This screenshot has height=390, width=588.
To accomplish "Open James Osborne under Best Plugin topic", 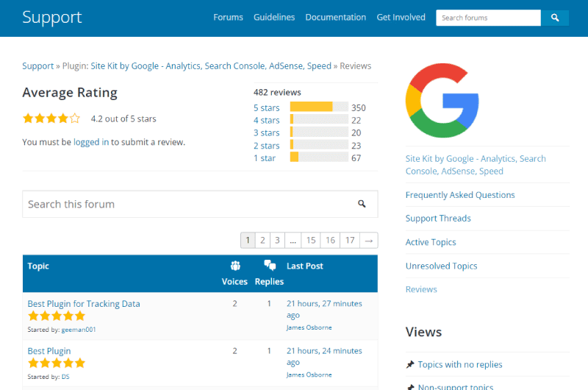I will (x=309, y=375).
